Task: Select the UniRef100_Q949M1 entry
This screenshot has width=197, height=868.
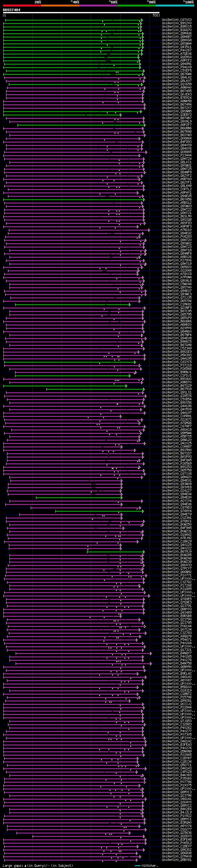Action: coord(177,64)
